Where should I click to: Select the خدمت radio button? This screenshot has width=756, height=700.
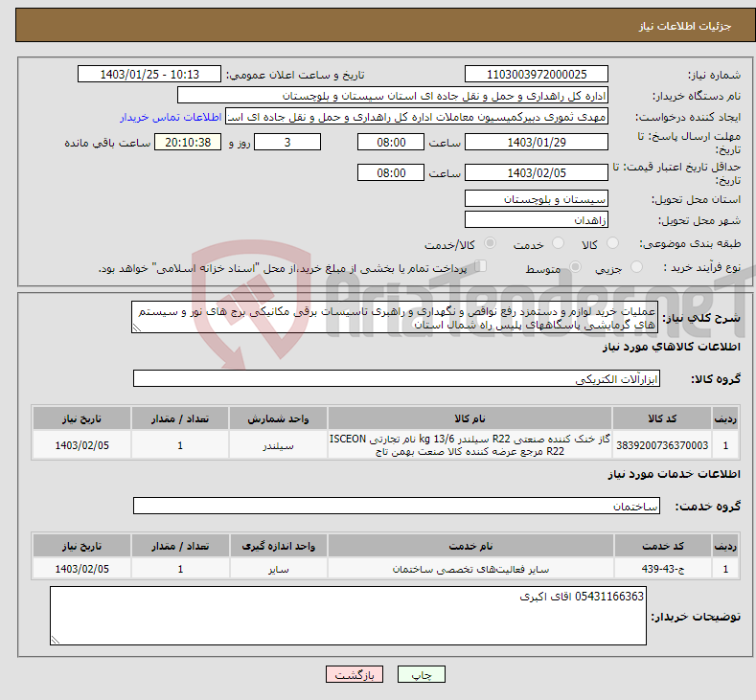[558, 243]
